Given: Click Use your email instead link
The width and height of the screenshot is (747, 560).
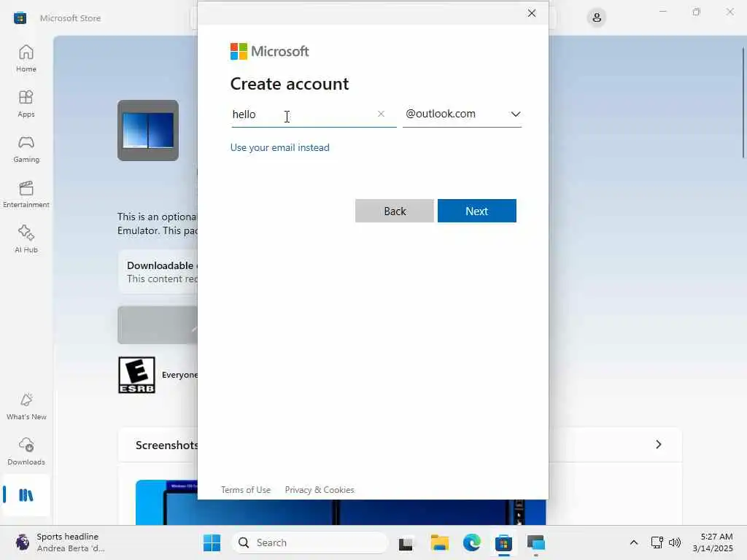Looking at the screenshot, I should (279, 147).
